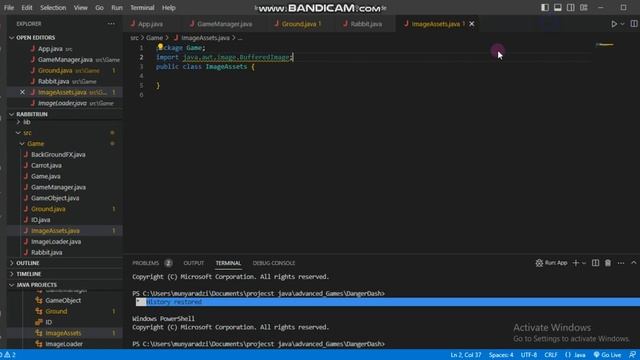Open terminal panel more actions
This screenshot has height=360, width=640.
pyautogui.click(x=621, y=263)
